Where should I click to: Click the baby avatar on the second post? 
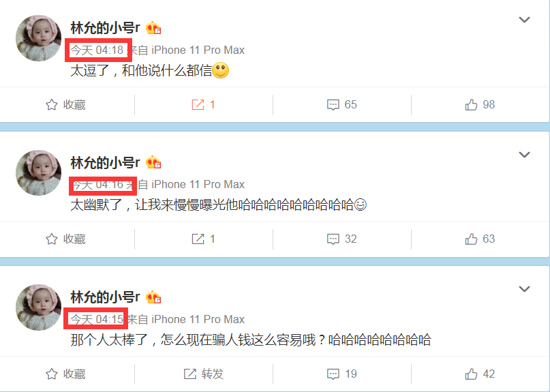(x=39, y=172)
